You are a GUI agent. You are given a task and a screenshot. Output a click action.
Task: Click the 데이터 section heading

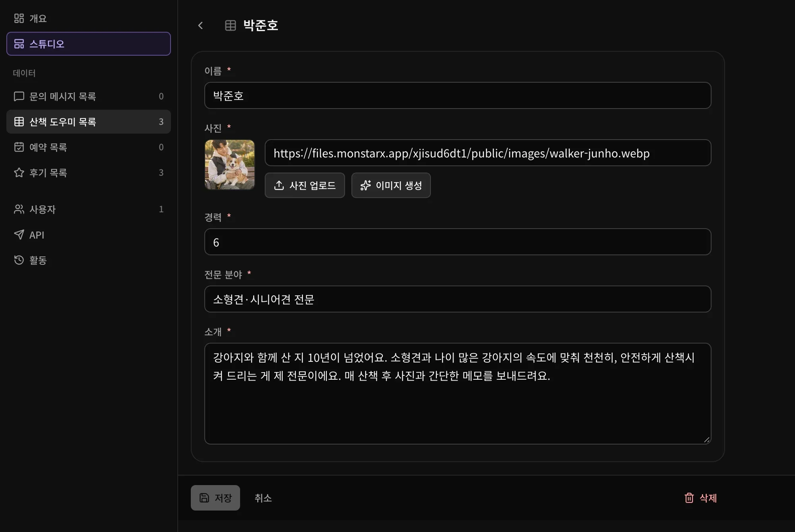pos(24,73)
